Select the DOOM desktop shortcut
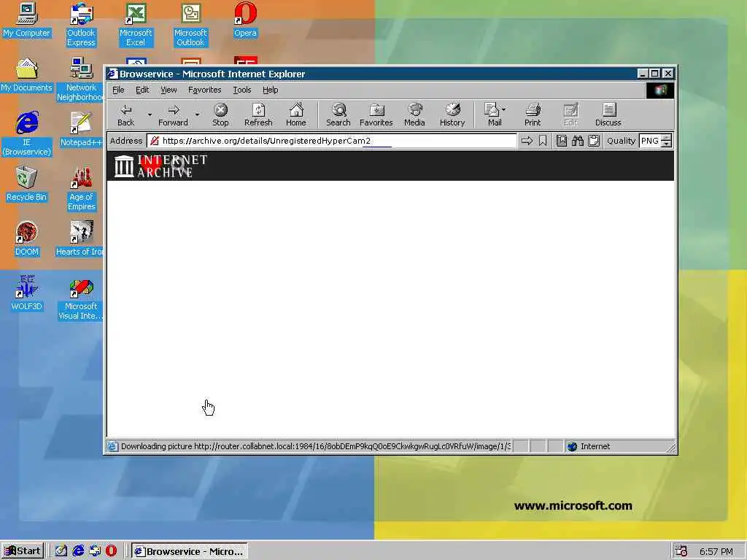747x560 pixels. [27, 239]
